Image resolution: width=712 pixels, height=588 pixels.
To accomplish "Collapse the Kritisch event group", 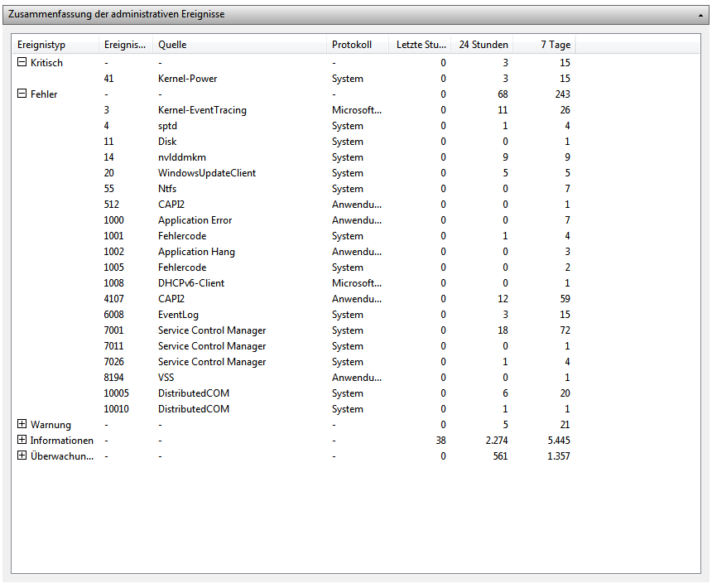I will [x=22, y=62].
